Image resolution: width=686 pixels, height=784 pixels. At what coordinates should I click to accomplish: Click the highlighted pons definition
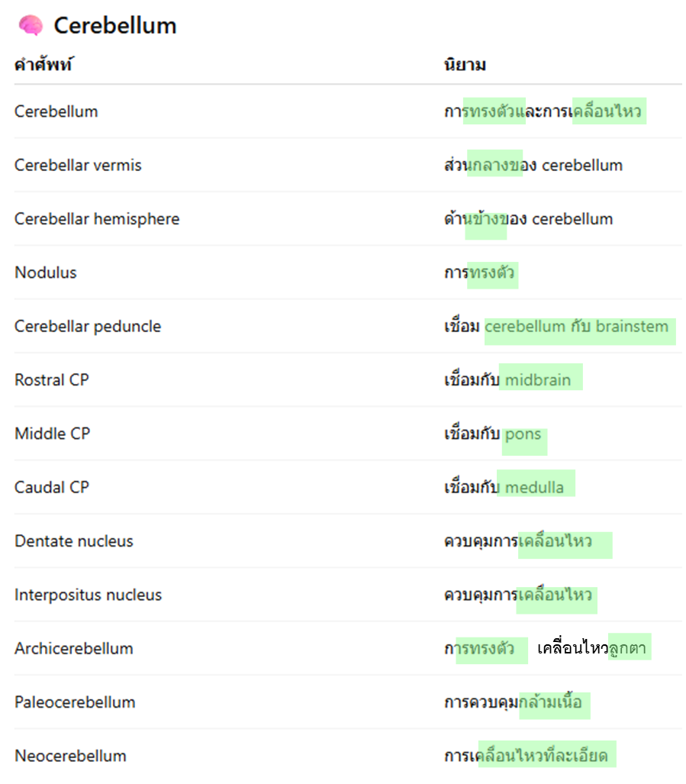point(523,434)
